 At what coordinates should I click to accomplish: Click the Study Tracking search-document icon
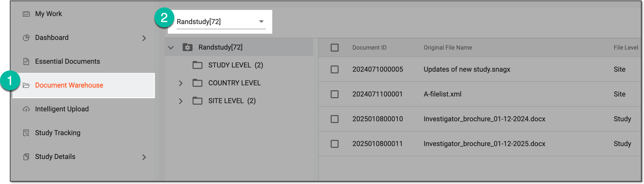point(26,133)
